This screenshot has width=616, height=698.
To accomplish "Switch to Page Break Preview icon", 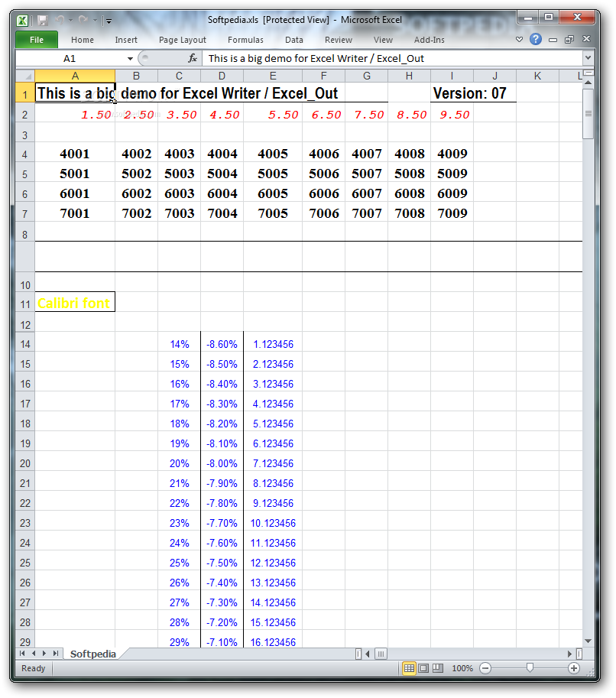I will [x=438, y=668].
